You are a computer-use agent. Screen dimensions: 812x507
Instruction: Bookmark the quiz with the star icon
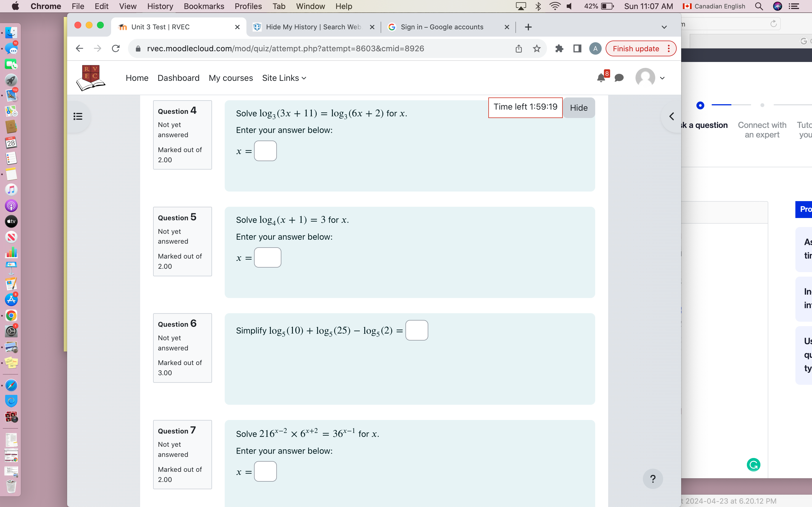537,48
